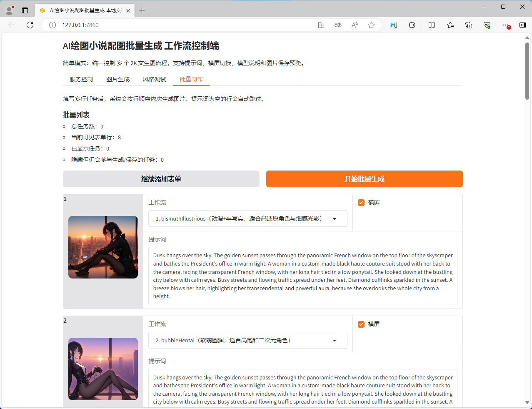Expand the bismuthIllustrious workflow dropdown
The height and width of the screenshot is (409, 532).
pyautogui.click(x=247, y=218)
